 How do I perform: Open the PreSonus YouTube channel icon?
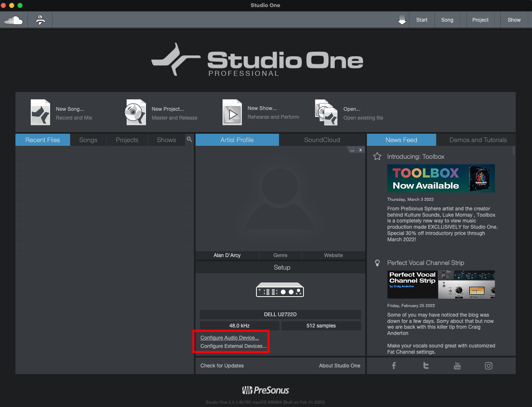point(457,366)
